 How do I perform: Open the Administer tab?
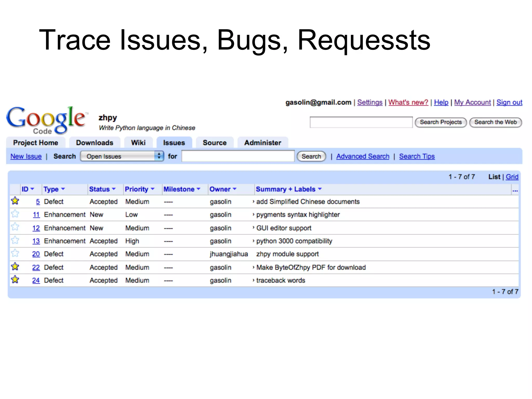[263, 143]
